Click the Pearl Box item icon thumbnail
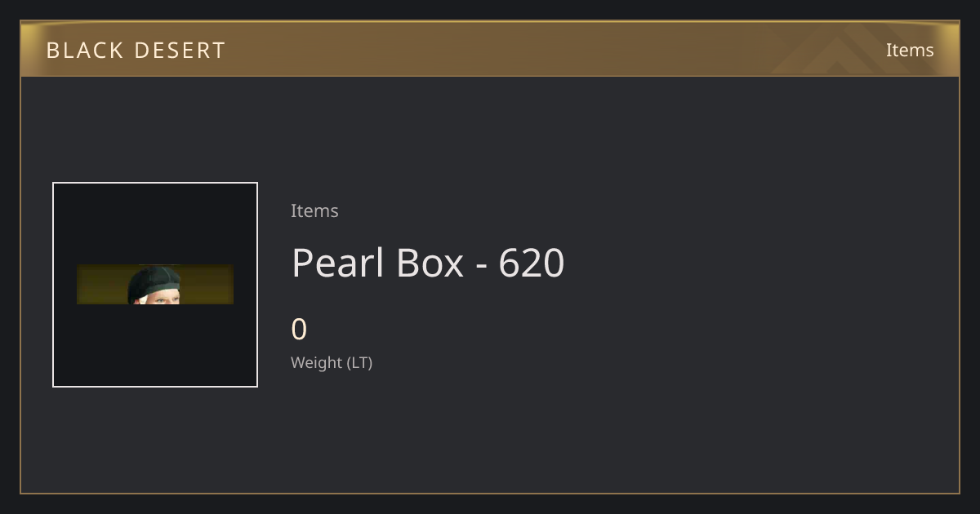 [155, 285]
